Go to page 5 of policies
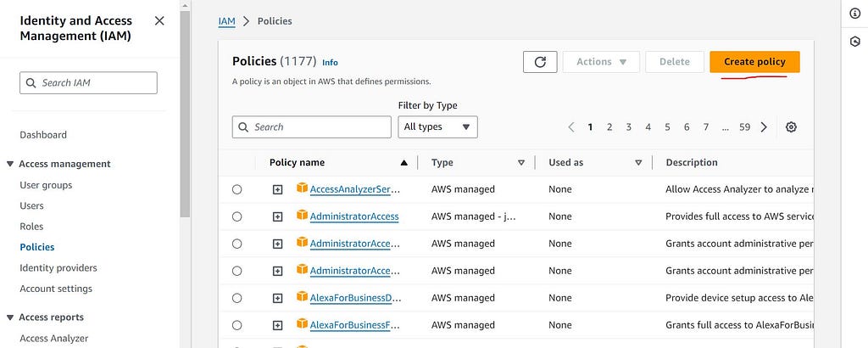This screenshot has height=348, width=868. pos(668,127)
